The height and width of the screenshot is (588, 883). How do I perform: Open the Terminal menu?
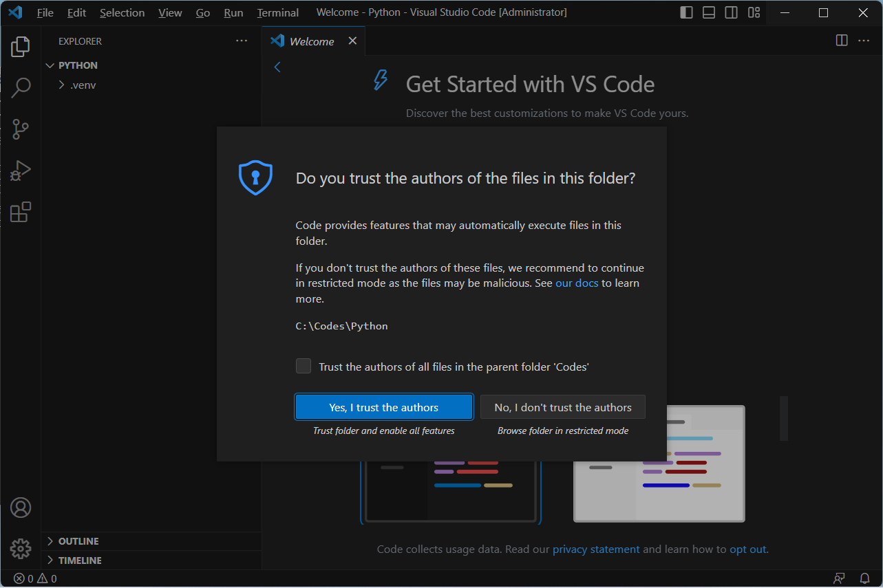tap(277, 12)
